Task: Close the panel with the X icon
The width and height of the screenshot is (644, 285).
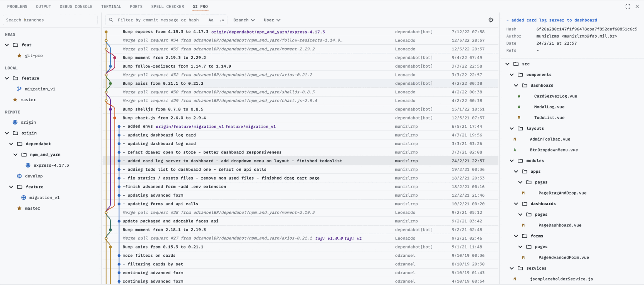Action: (637, 6)
